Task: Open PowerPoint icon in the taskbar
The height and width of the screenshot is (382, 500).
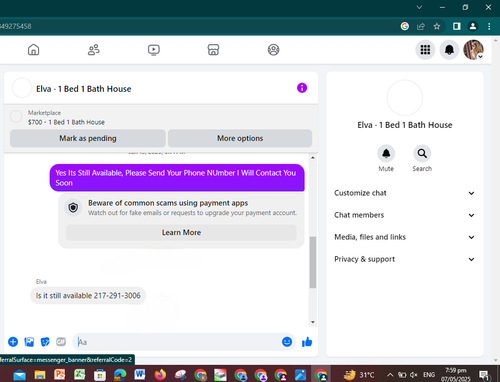Action: click(x=60, y=375)
